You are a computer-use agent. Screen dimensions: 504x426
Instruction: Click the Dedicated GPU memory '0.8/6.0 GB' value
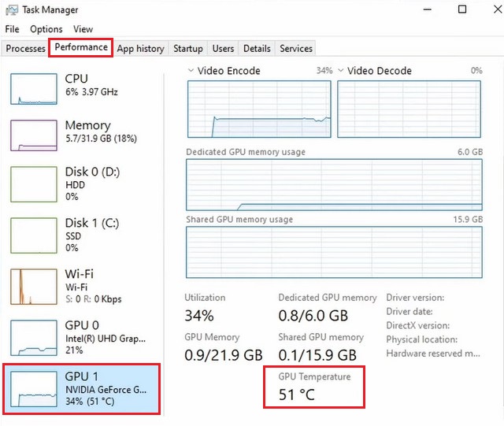(313, 316)
